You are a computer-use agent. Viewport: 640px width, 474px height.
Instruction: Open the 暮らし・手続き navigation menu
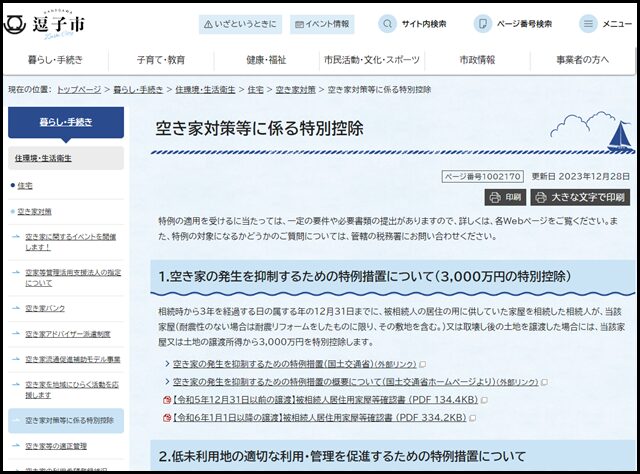tap(56, 60)
